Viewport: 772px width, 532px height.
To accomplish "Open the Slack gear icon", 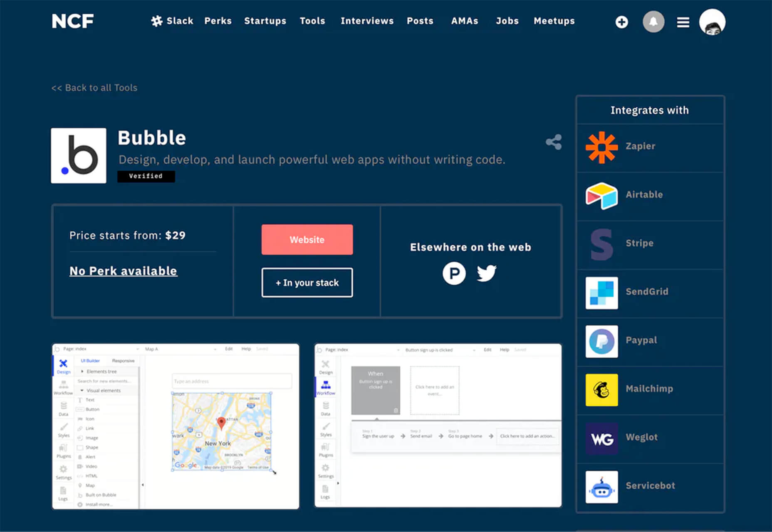I will coord(157,21).
